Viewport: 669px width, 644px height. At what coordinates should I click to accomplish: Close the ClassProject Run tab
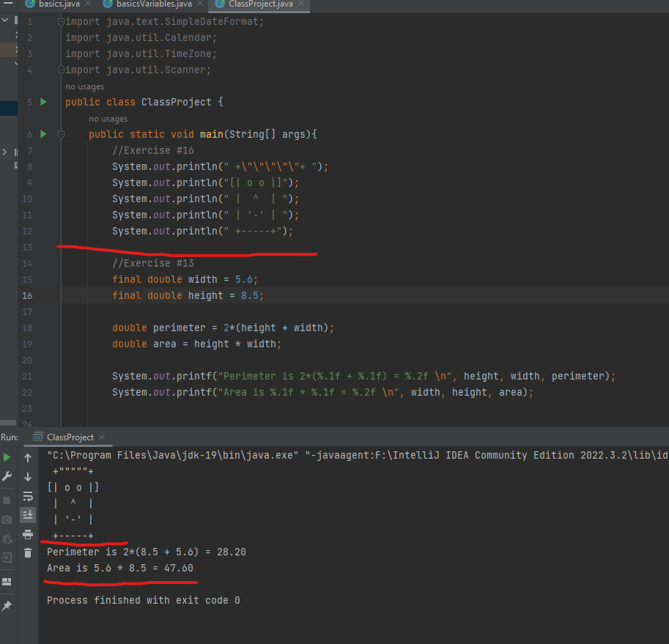102,437
